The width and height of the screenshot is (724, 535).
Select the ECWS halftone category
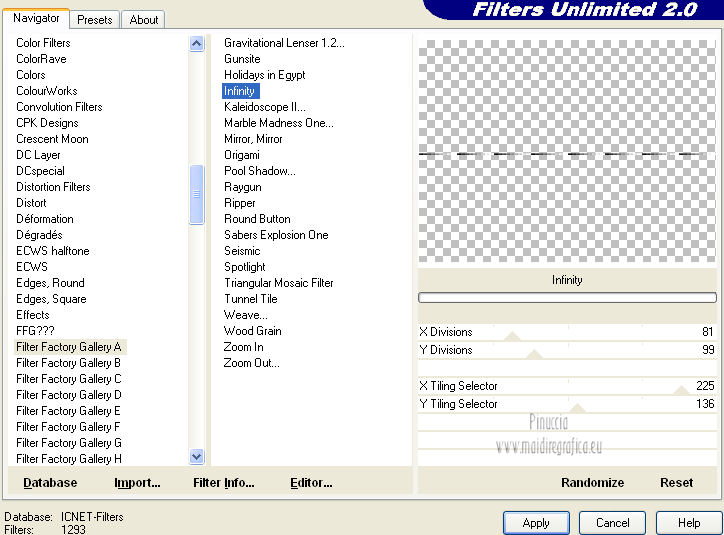pyautogui.click(x=53, y=251)
